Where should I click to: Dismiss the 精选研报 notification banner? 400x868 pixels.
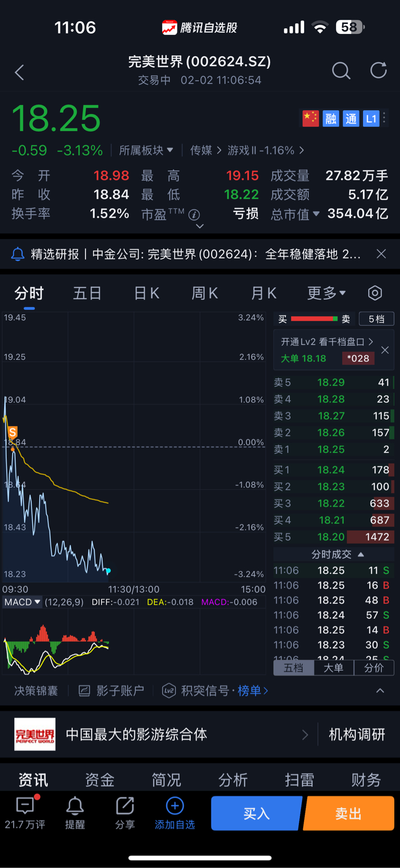[x=381, y=254]
